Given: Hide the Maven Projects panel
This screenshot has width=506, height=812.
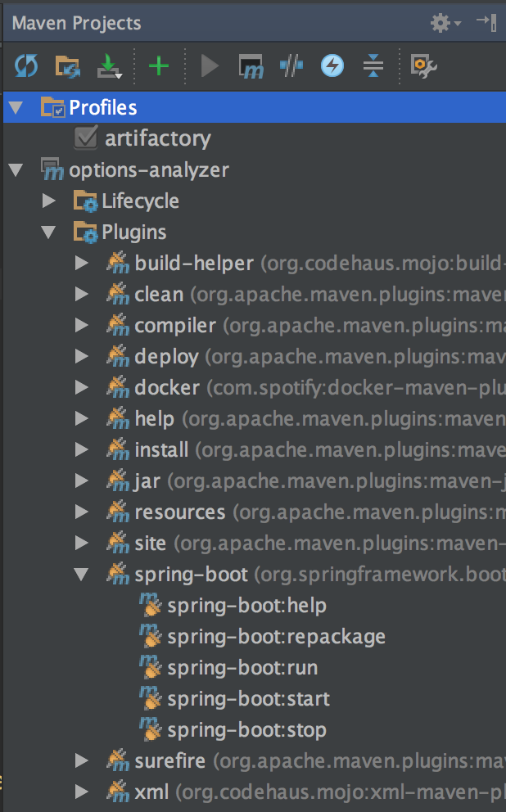Looking at the screenshot, I should pos(487,22).
